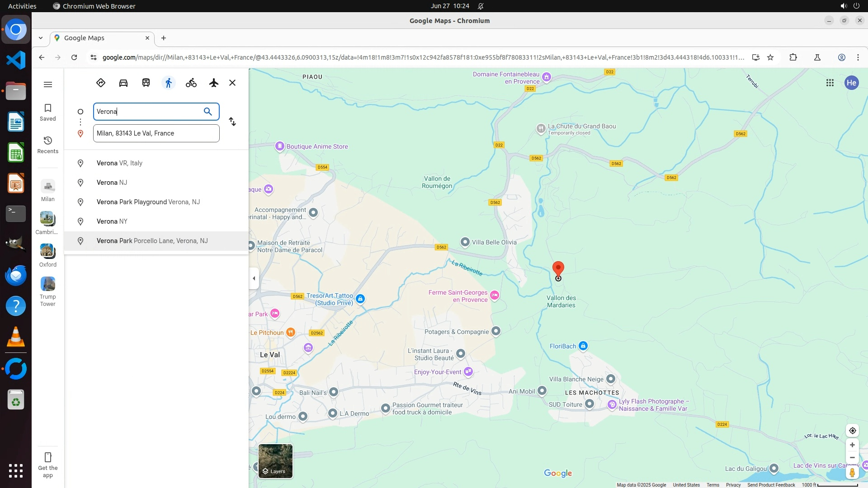The height and width of the screenshot is (488, 868).
Task: Open the hamburger main menu
Action: click(x=48, y=84)
